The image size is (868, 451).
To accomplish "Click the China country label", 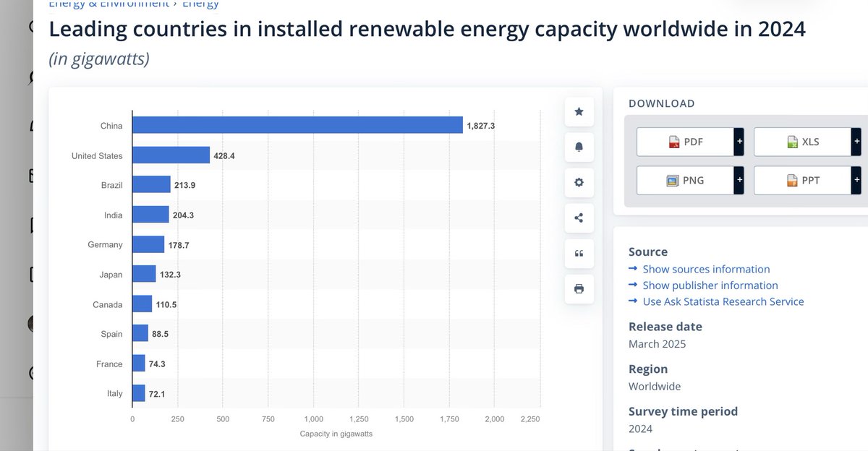I will (x=111, y=126).
